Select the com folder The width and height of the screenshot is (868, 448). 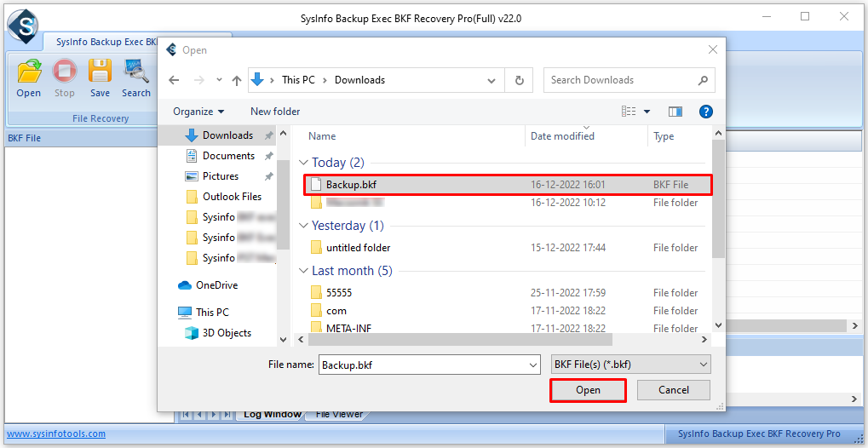(508, 311)
